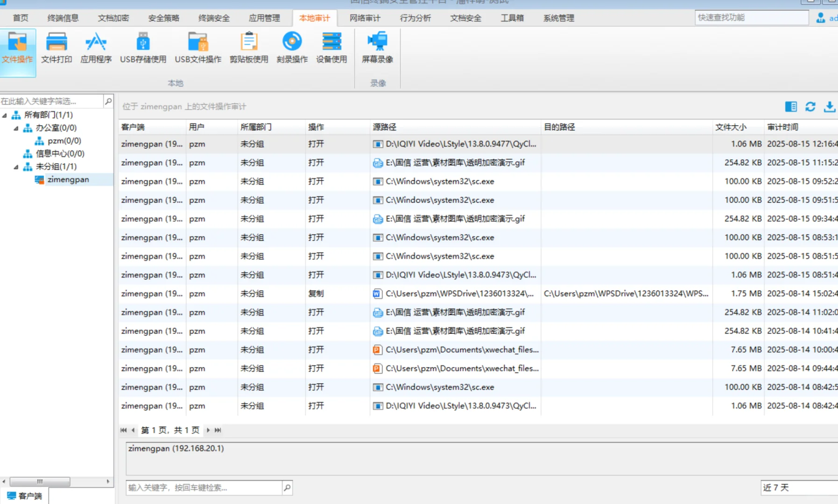Switch to the 应用管理 tab
The image size is (838, 504).
(265, 18)
